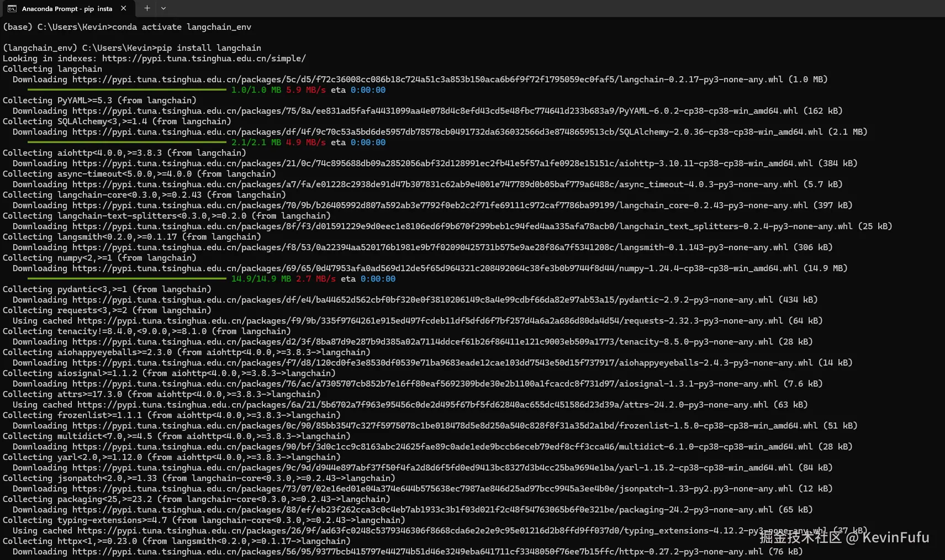Viewport: 945px width, 560px height.
Task: Open the multidict-6.1.0 wheel download URL
Action: click(442, 447)
